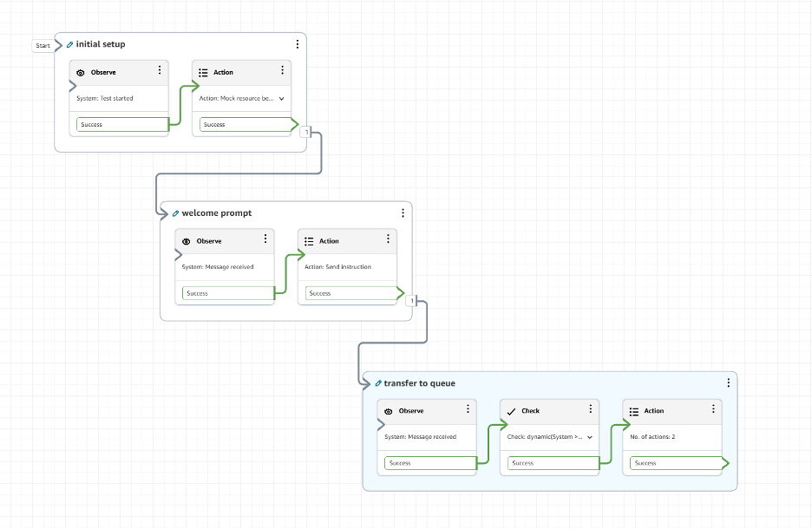The image size is (812, 529).
Task: Click the edit pencil beside welcome prompt
Action: [x=175, y=213]
